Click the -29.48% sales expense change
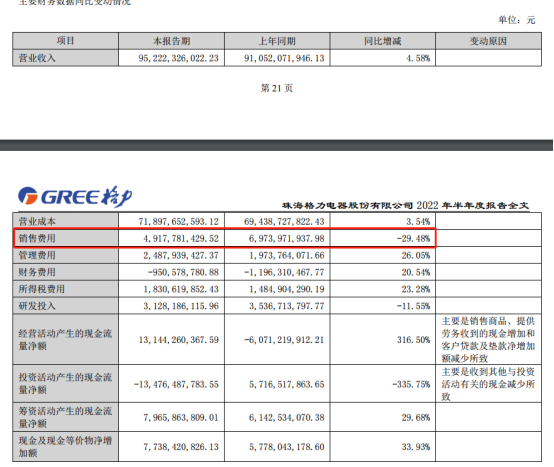Image resolution: width=554 pixels, height=467 pixels. [413, 238]
